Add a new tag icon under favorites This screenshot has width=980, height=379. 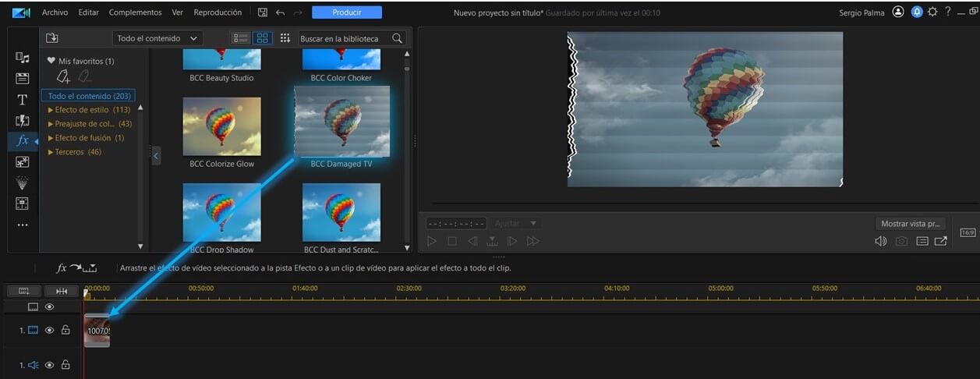pos(63,76)
